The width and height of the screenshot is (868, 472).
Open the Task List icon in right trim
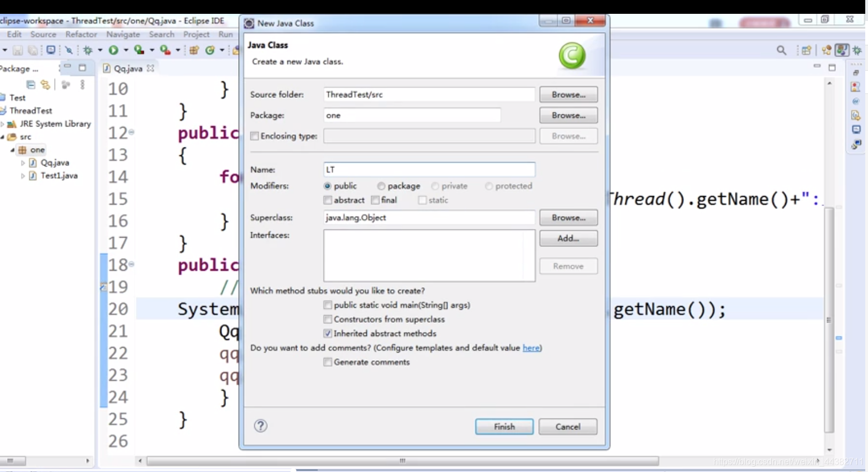(x=856, y=87)
